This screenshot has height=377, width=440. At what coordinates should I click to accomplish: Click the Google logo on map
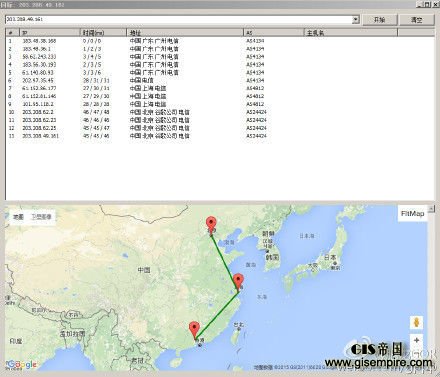point(22,364)
